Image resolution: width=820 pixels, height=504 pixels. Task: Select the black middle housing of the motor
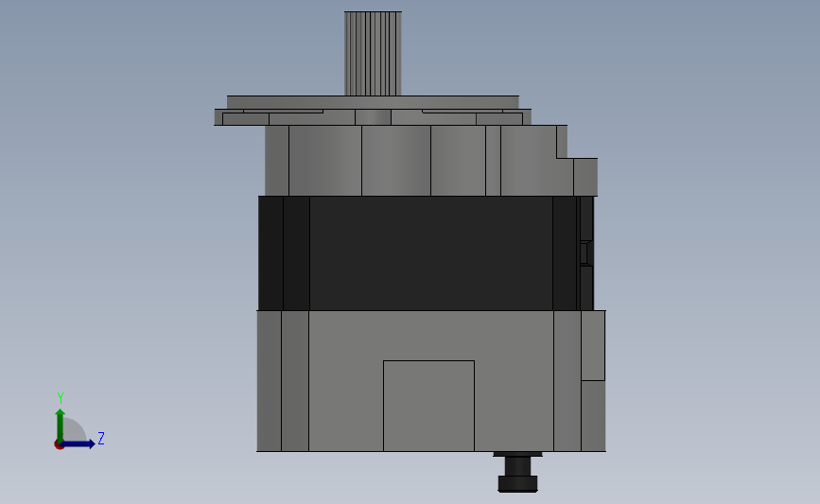click(426, 253)
